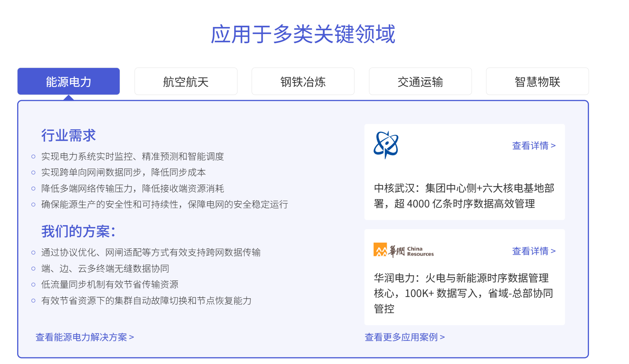
Task: Open 查看详情 for 华润电力 case
Action: 534,251
